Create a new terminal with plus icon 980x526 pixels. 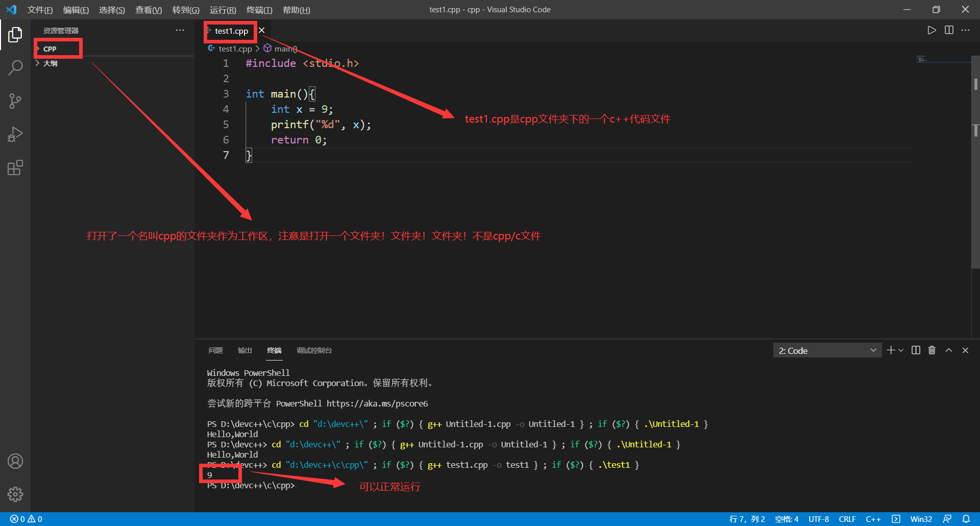[x=890, y=350]
